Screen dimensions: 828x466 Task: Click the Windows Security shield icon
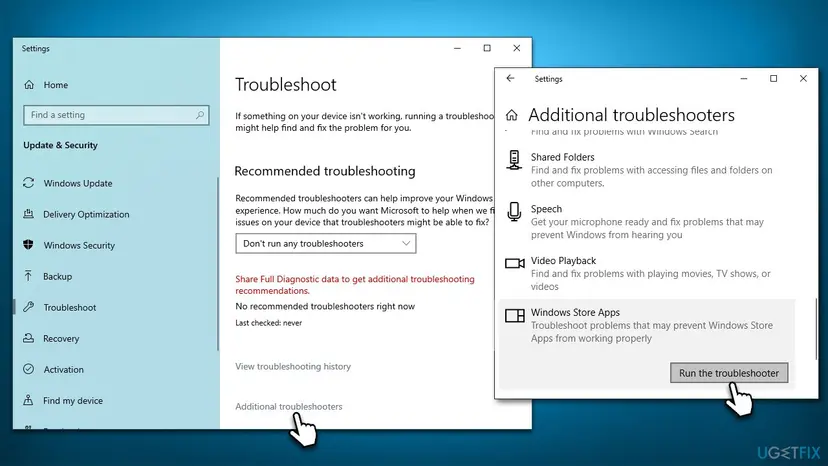[x=29, y=245]
